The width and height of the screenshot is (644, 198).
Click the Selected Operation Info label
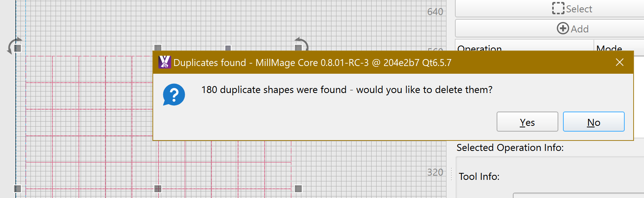coord(510,147)
